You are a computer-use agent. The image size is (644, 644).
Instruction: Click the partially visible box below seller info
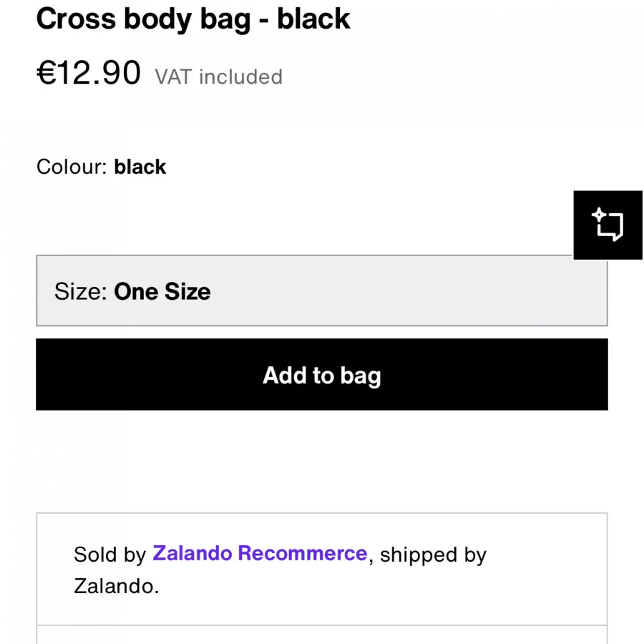click(x=322, y=635)
